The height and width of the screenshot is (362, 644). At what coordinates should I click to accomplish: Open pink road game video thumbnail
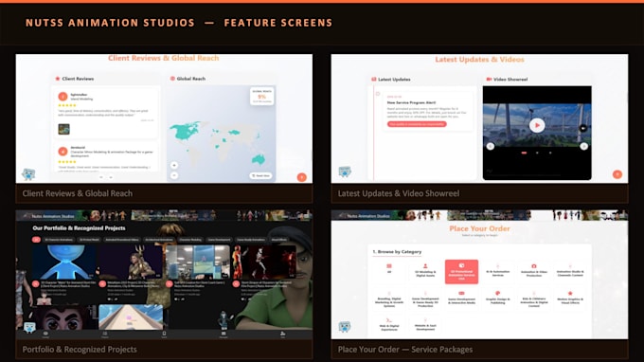[131, 317]
